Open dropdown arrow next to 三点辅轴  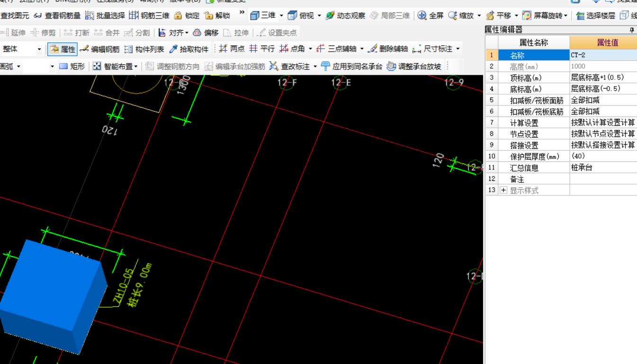point(362,49)
